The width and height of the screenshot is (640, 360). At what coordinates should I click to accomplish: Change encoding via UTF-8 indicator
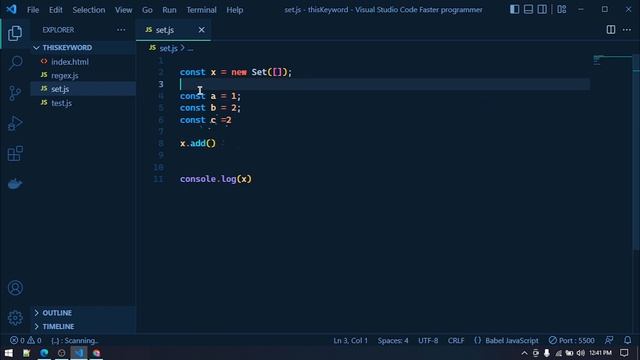point(428,340)
